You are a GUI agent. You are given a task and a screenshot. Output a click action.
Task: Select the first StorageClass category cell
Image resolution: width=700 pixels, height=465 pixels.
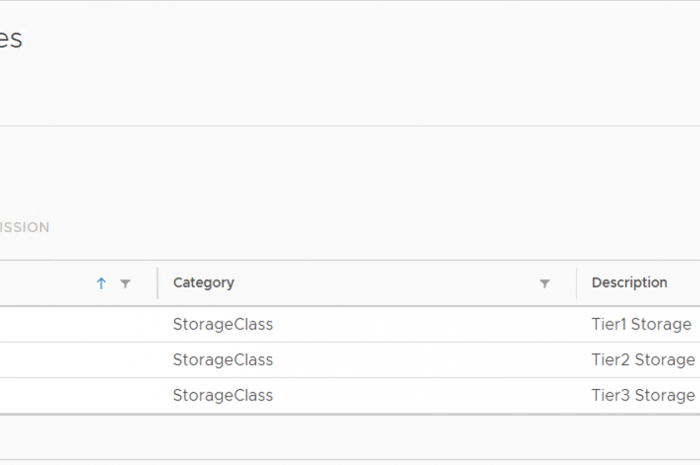(x=223, y=325)
